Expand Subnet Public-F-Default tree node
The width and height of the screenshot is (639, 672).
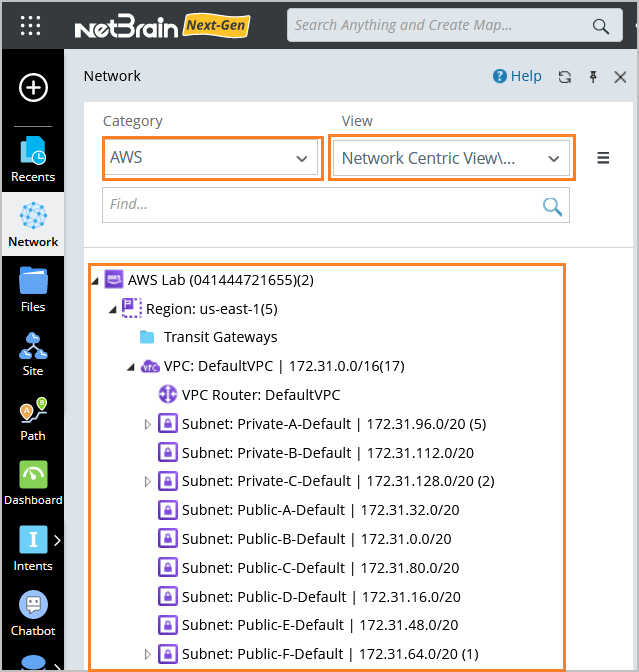pos(148,654)
